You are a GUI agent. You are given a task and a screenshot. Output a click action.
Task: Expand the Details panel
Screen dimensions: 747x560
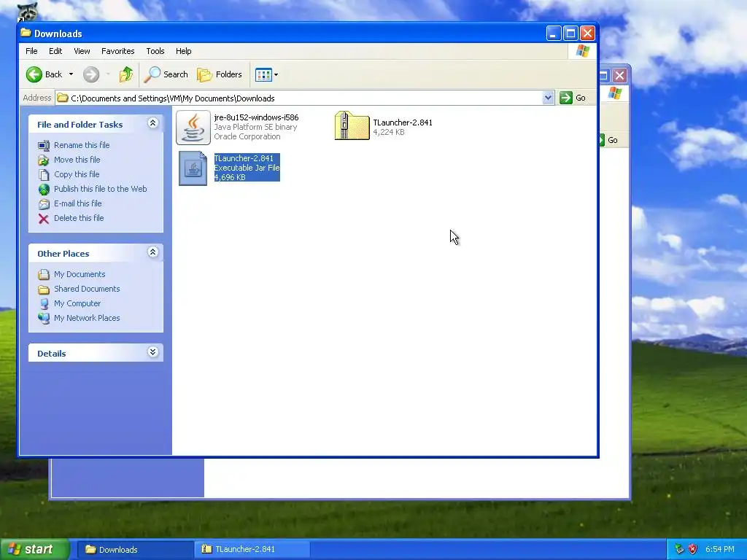pos(152,352)
